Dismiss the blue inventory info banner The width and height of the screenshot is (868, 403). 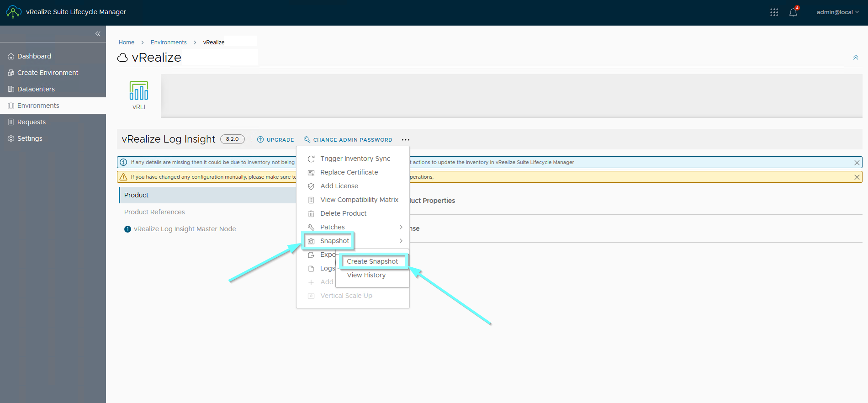[857, 163]
